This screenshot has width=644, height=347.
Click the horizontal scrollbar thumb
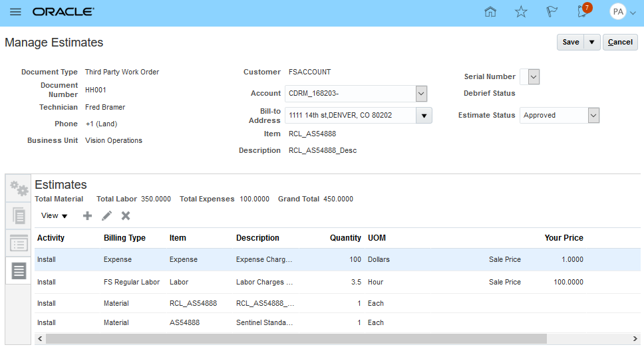296,339
